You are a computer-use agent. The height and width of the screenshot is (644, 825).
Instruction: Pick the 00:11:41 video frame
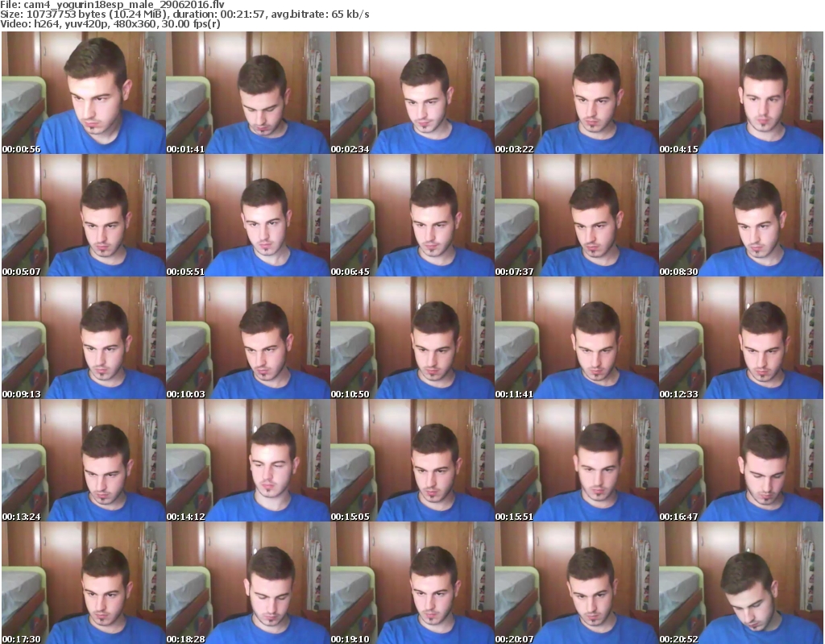(x=577, y=338)
